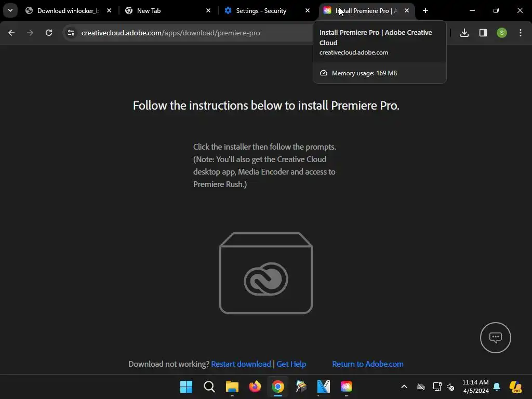Open Adobe Creative Cloud from the taskbar

click(347, 387)
